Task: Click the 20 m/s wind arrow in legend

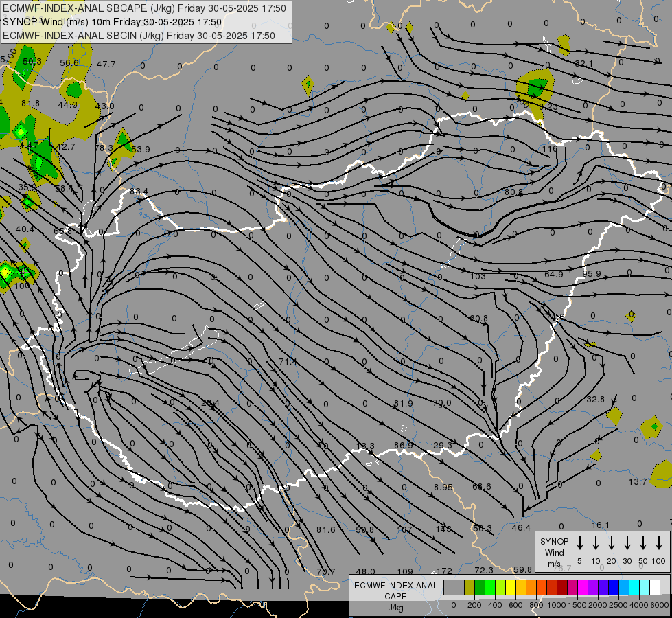Action: point(612,542)
